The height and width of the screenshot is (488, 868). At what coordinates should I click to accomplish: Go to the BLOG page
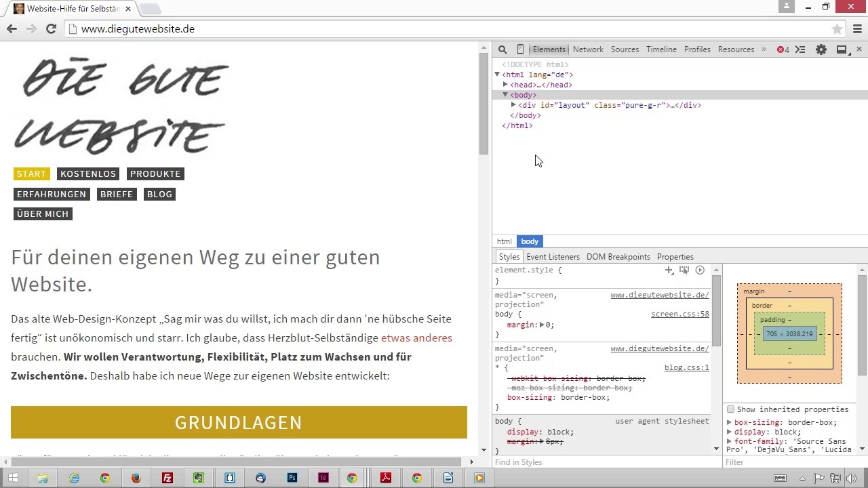click(159, 194)
